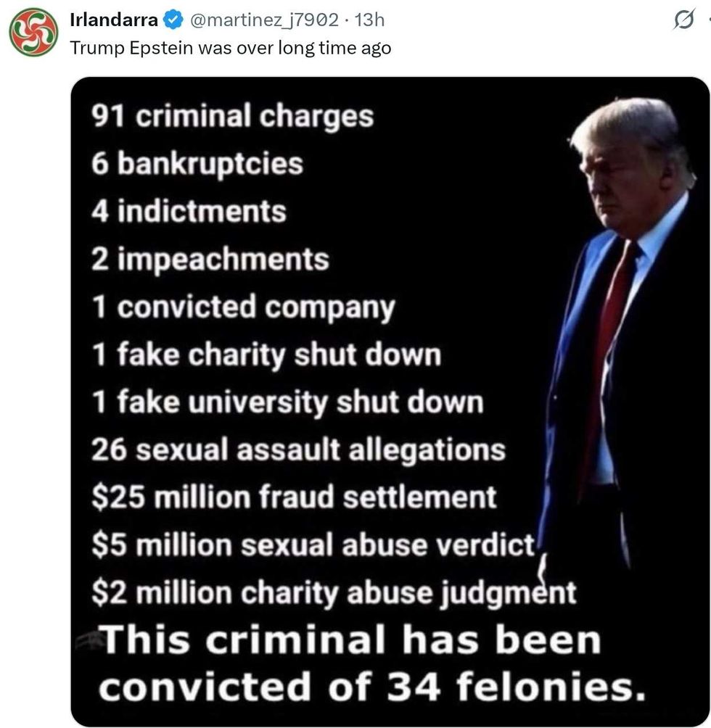Open the tweet's 13h timestamp
The image size is (711, 728).
point(370,20)
